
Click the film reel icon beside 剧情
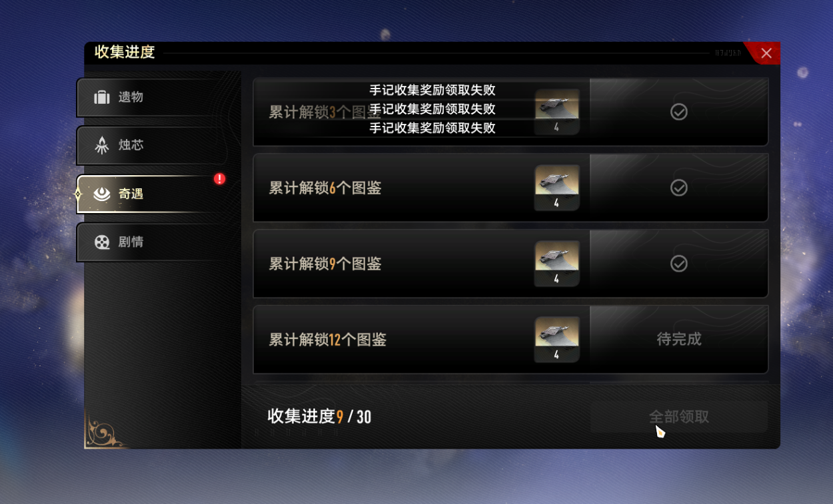point(101,242)
